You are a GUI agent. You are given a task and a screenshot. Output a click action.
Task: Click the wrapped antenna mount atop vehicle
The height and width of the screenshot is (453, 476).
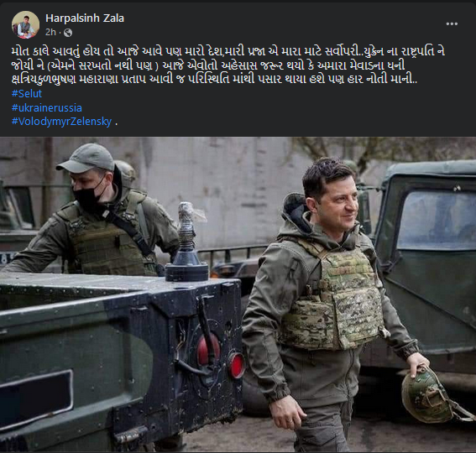(x=186, y=242)
